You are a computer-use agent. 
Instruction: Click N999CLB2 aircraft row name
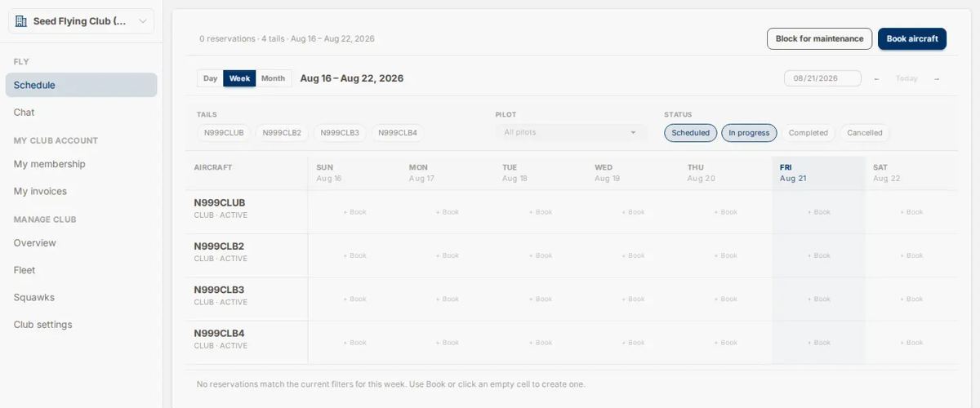pyautogui.click(x=219, y=246)
